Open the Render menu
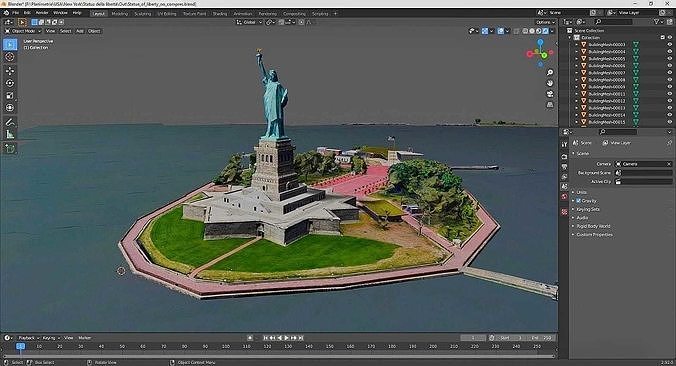This screenshot has height=366, width=676. pyautogui.click(x=42, y=13)
